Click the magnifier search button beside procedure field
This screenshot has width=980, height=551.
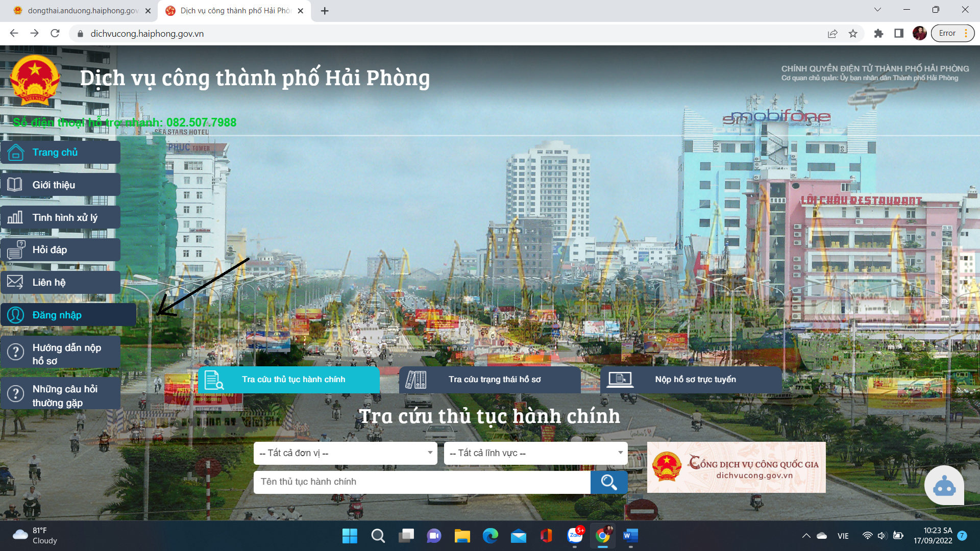tap(608, 482)
